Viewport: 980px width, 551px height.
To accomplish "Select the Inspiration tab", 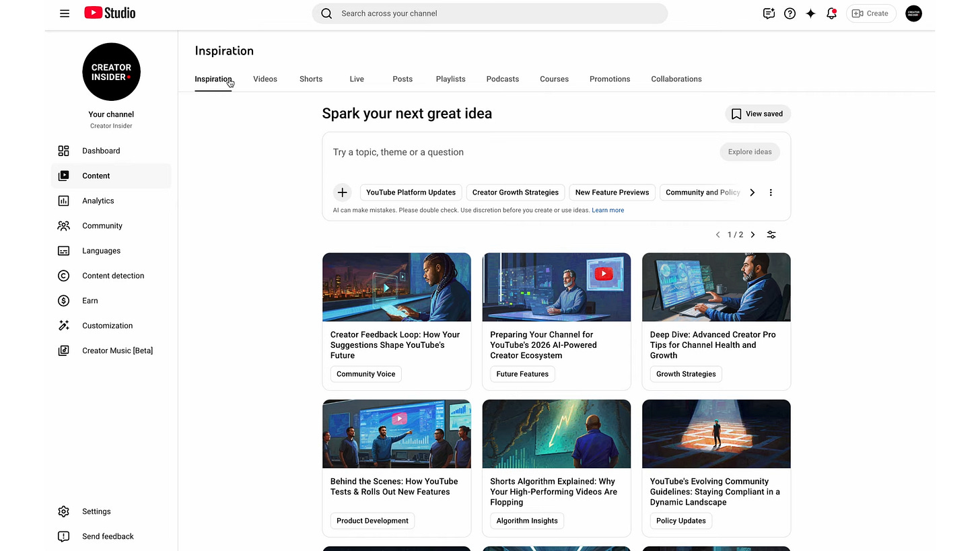I will 213,79.
